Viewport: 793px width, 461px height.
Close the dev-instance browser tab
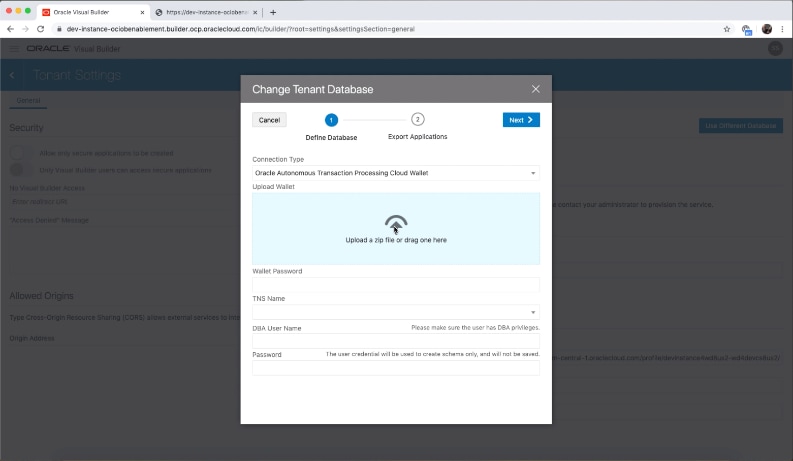[x=255, y=12]
